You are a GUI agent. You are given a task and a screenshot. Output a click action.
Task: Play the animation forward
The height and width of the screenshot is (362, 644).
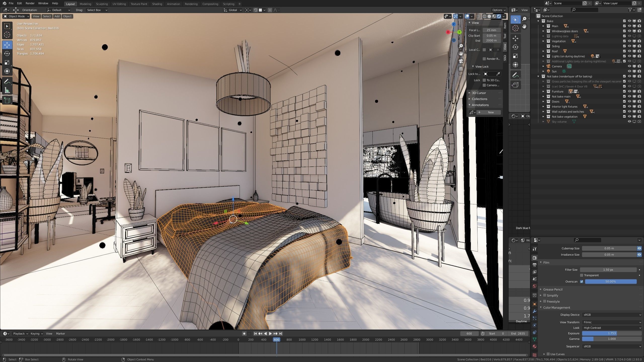point(270,334)
